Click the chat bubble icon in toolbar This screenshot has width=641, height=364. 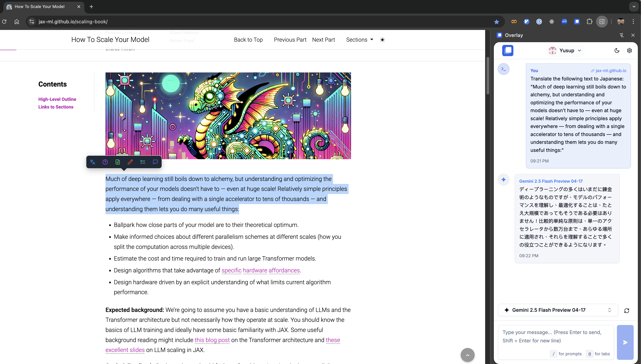point(155,162)
